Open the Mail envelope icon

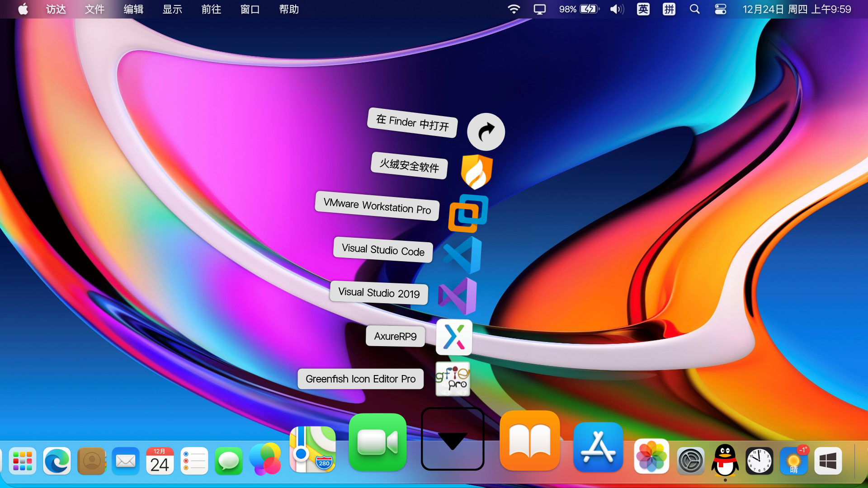(x=126, y=461)
